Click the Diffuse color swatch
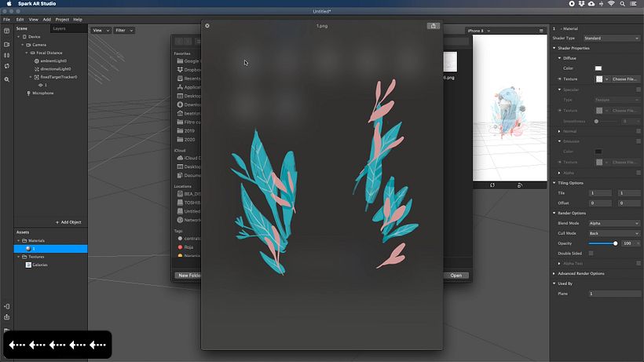Viewport: 644px width, 362px height. tap(598, 68)
